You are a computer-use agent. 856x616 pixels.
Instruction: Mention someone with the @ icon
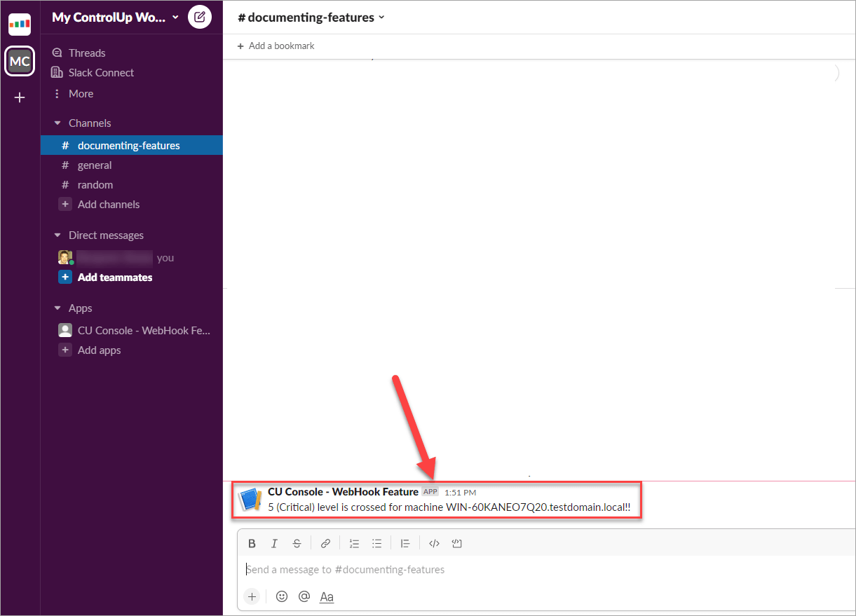(304, 596)
